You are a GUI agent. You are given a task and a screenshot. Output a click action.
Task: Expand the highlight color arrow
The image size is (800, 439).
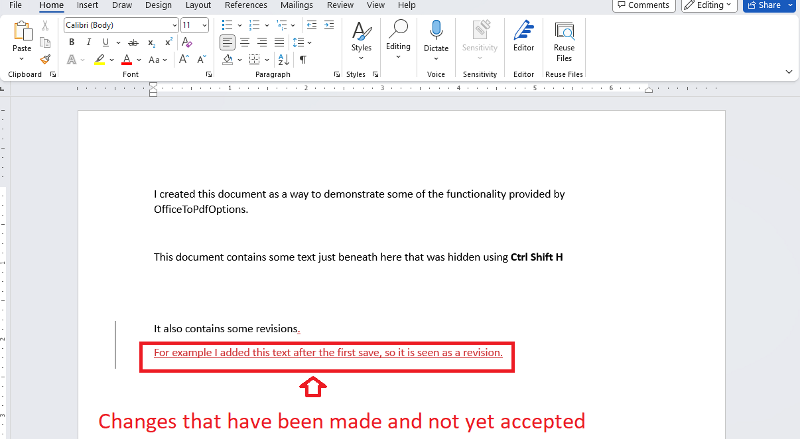tap(112, 60)
